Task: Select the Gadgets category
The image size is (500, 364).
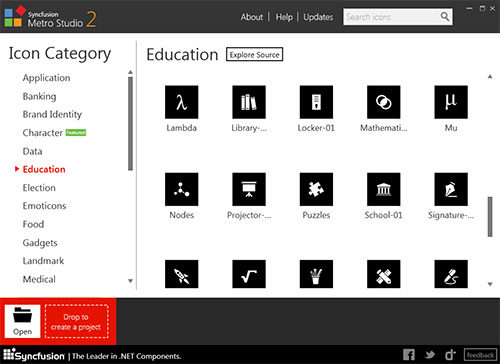Action: [40, 243]
